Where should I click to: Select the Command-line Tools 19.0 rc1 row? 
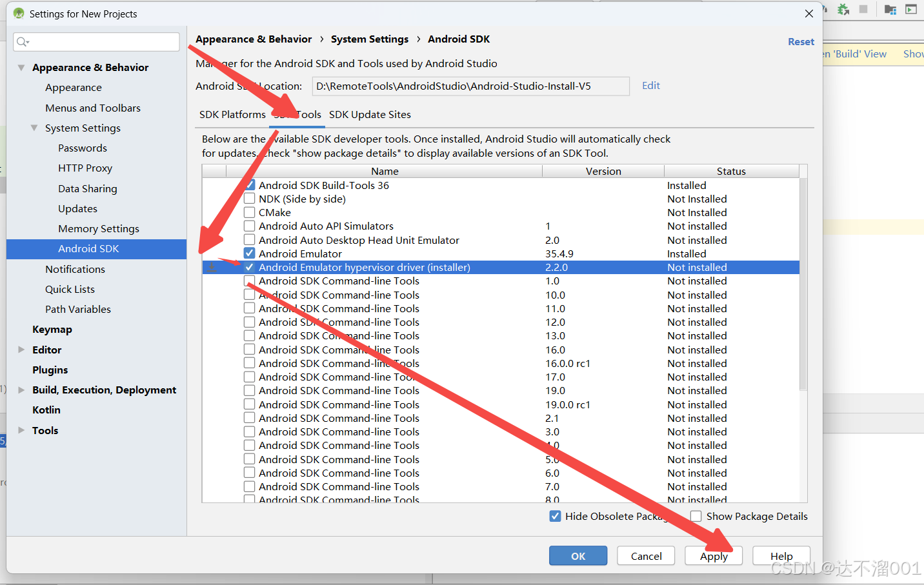coord(501,404)
